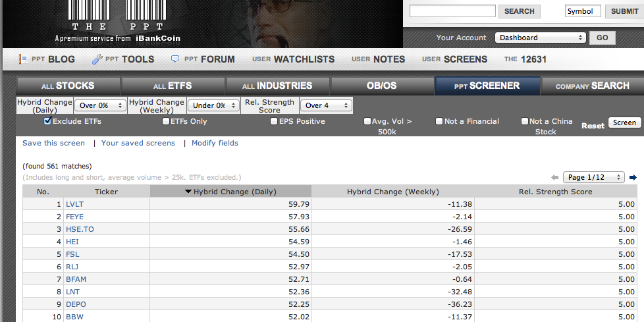
Task: Open Rel. Strength Score 'Over 4' dropdown
Action: [326, 105]
